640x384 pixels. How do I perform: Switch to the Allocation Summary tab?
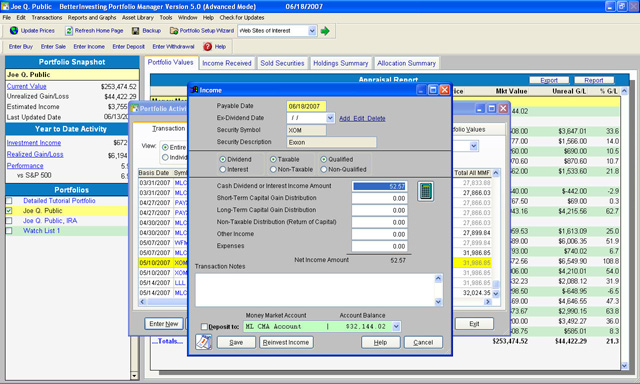coord(406,63)
